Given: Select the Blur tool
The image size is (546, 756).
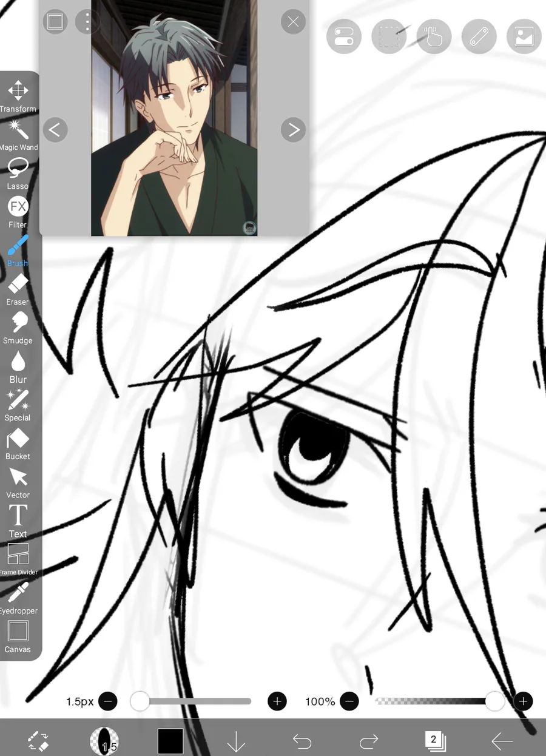Looking at the screenshot, I should coord(18,367).
